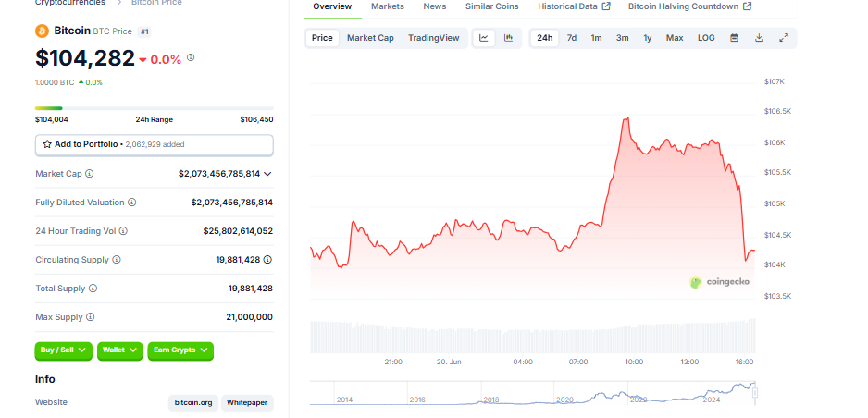Click info icon beside Circulating Supply label

coord(117,260)
